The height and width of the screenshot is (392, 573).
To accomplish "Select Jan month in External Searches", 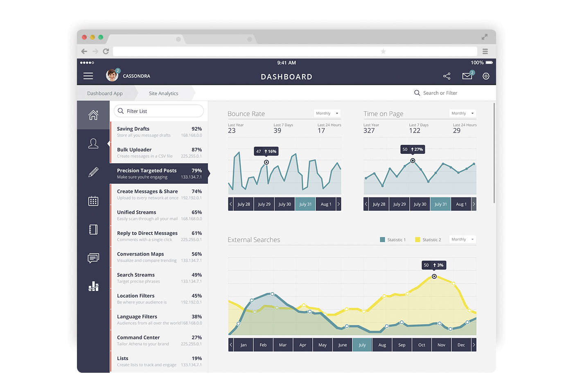I will click(x=244, y=345).
